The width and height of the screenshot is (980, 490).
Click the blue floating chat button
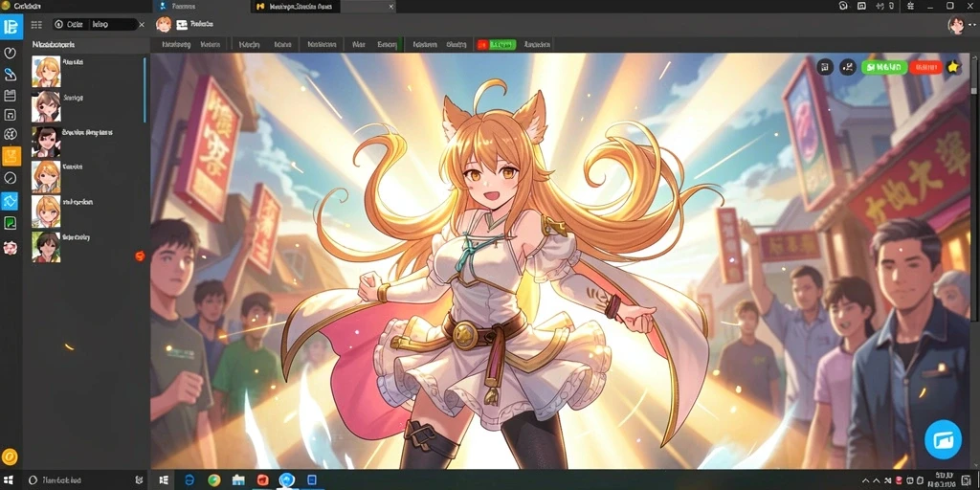click(x=943, y=439)
